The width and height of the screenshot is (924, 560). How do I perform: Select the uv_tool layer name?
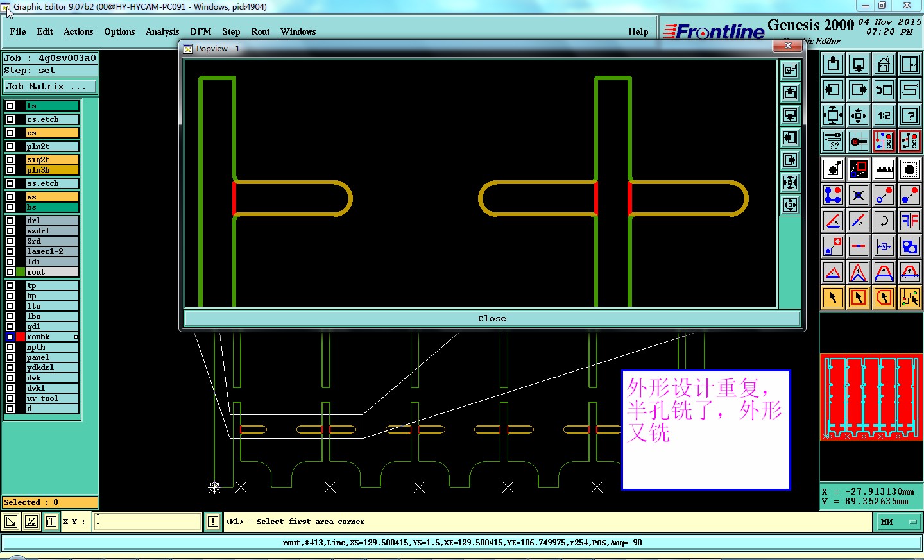click(x=52, y=398)
